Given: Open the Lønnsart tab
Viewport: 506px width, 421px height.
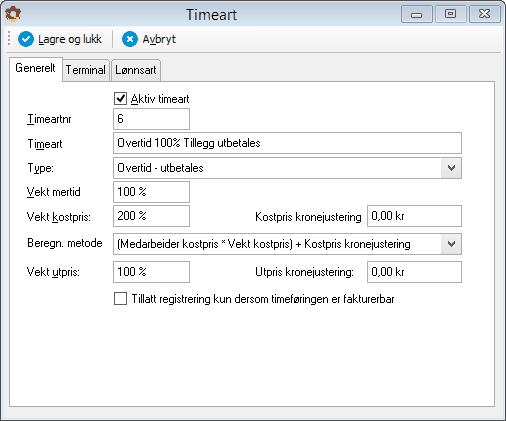Looking at the screenshot, I should click(136, 70).
